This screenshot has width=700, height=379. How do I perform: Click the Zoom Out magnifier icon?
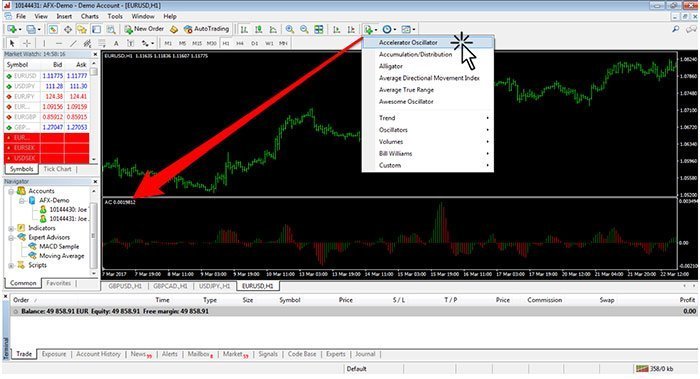[x=304, y=29]
